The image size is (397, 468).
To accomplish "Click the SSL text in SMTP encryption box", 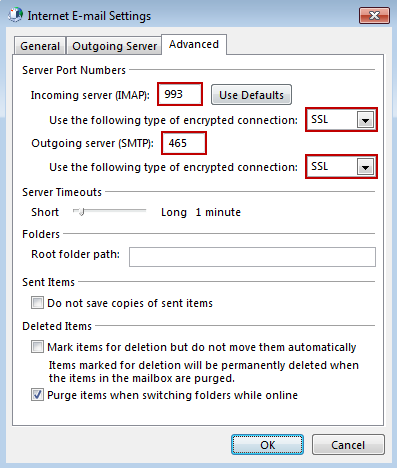I will coord(319,166).
